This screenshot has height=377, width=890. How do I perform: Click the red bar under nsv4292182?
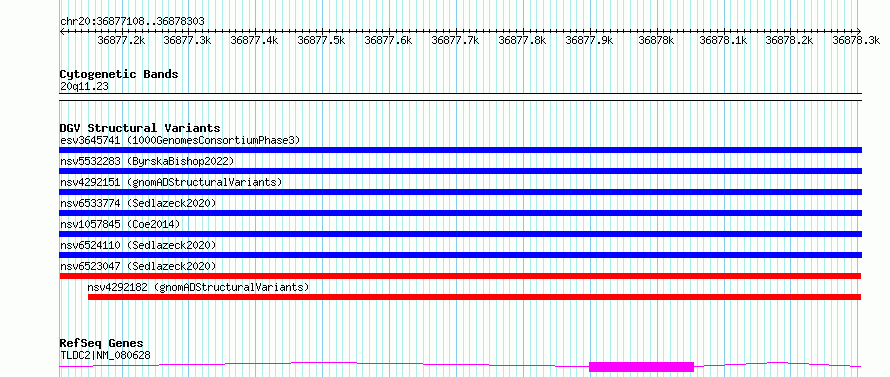[475, 297]
